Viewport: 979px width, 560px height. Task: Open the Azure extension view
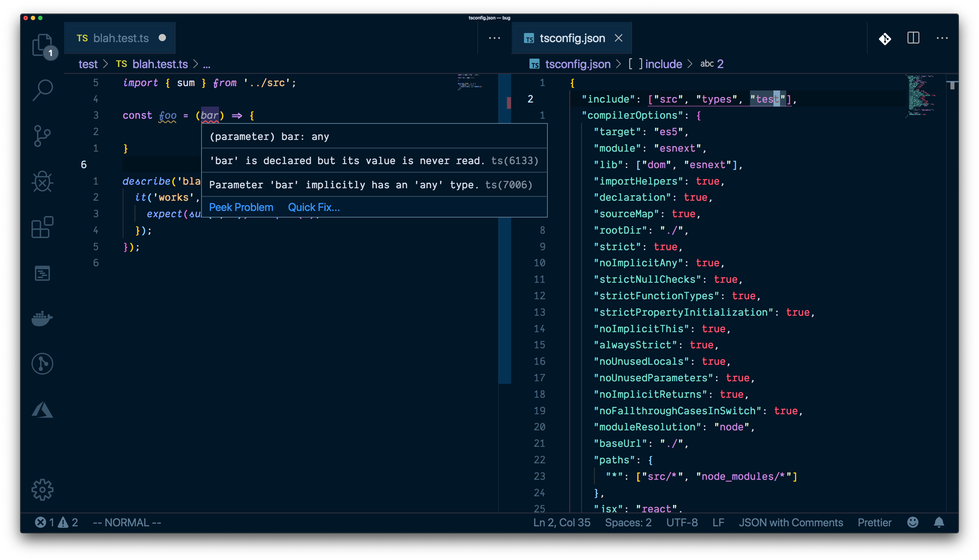[42, 410]
